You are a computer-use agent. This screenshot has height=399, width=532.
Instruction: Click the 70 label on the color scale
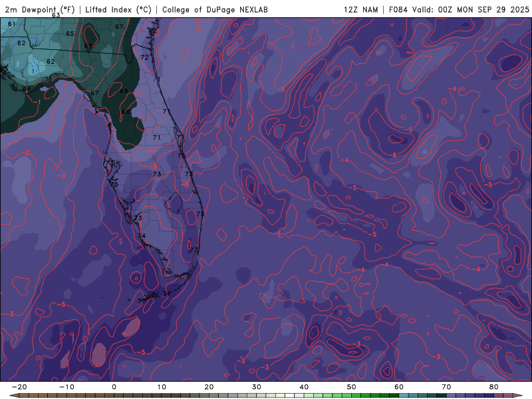pyautogui.click(x=446, y=387)
